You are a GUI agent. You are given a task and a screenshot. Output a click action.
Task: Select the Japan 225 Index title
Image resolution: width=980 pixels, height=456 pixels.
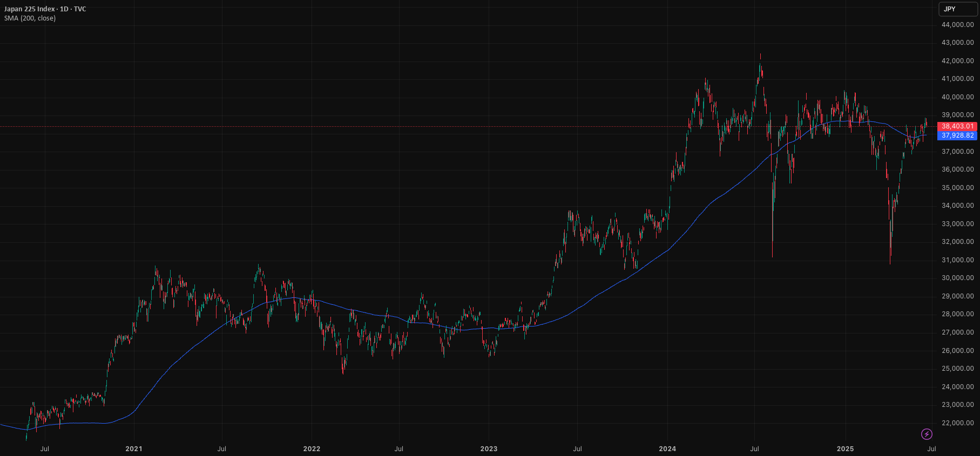click(30, 9)
